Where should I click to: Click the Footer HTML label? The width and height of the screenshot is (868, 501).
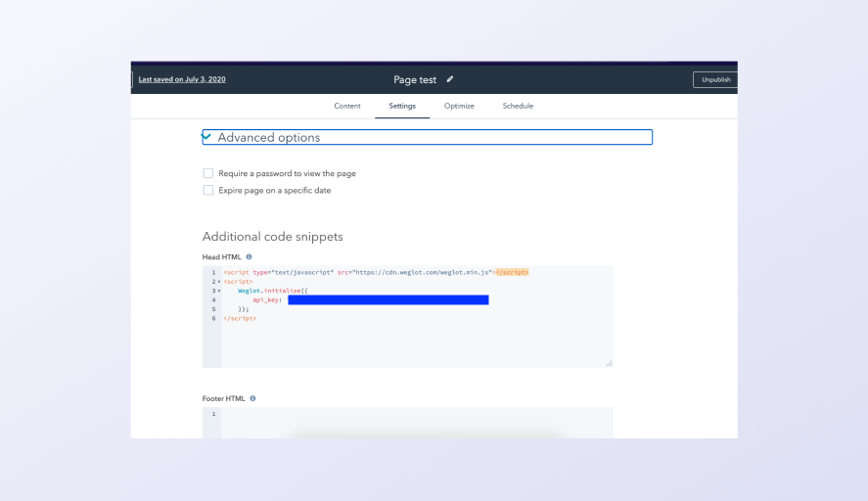click(x=223, y=398)
